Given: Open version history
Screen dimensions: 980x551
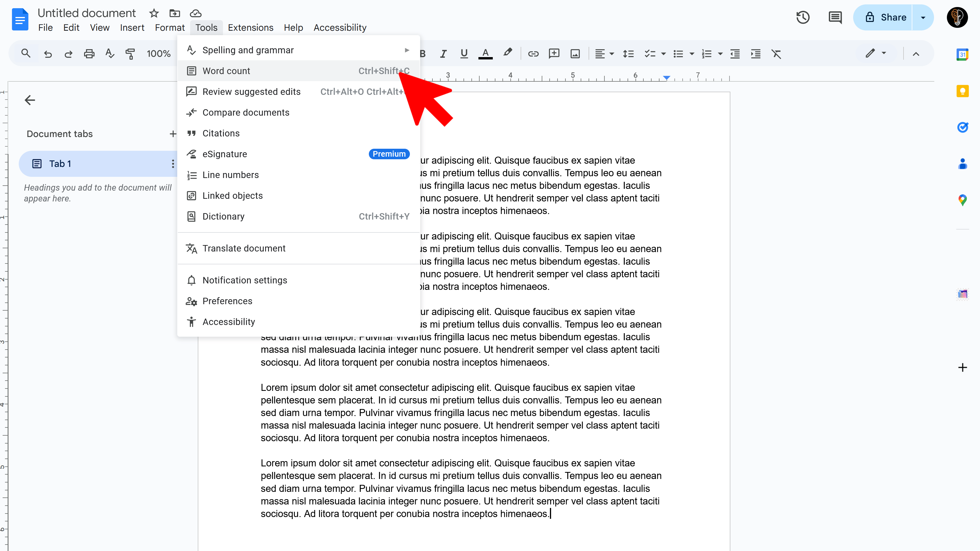Looking at the screenshot, I should point(803,17).
